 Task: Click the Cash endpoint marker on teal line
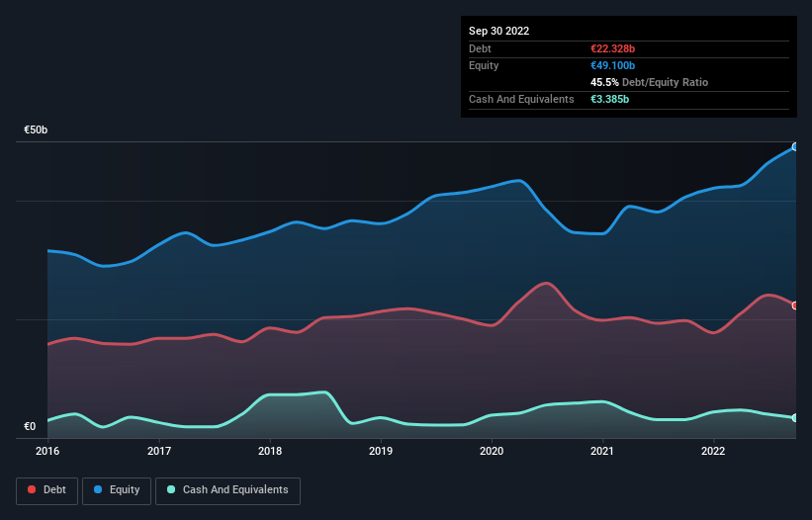click(795, 417)
